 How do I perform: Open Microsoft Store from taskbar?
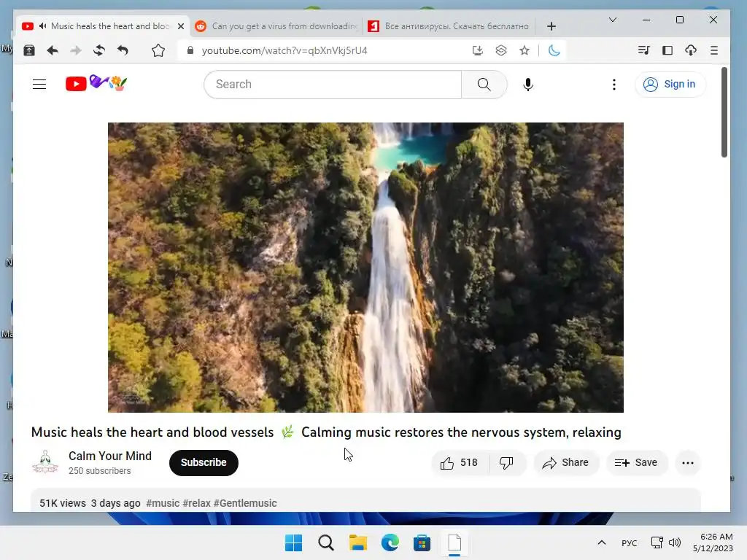(422, 542)
